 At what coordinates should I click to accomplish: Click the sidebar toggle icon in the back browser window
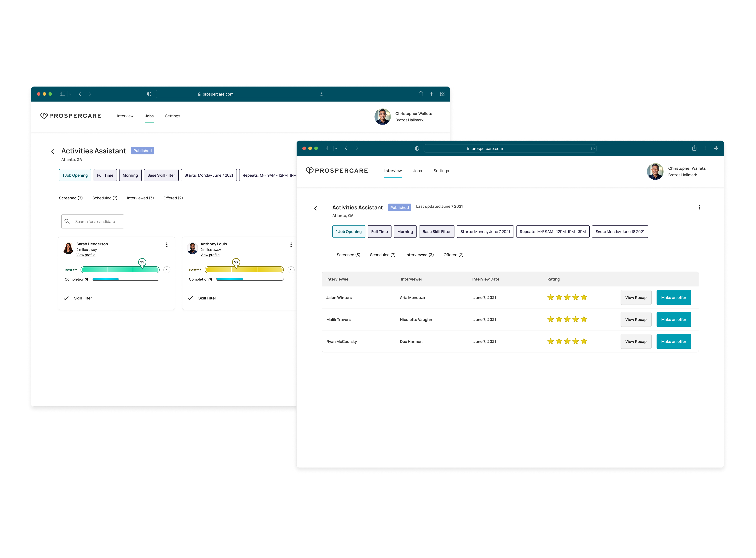click(62, 94)
